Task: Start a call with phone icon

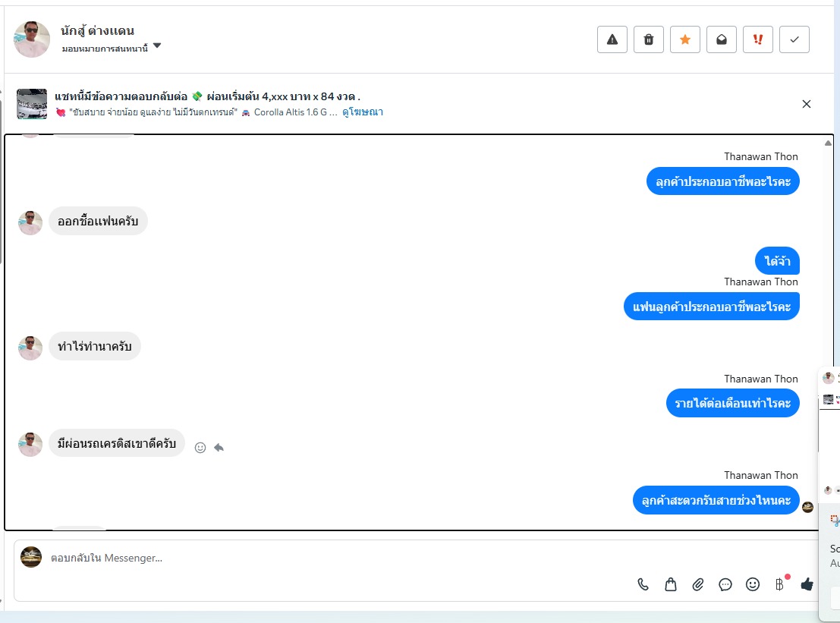Action: tap(643, 584)
